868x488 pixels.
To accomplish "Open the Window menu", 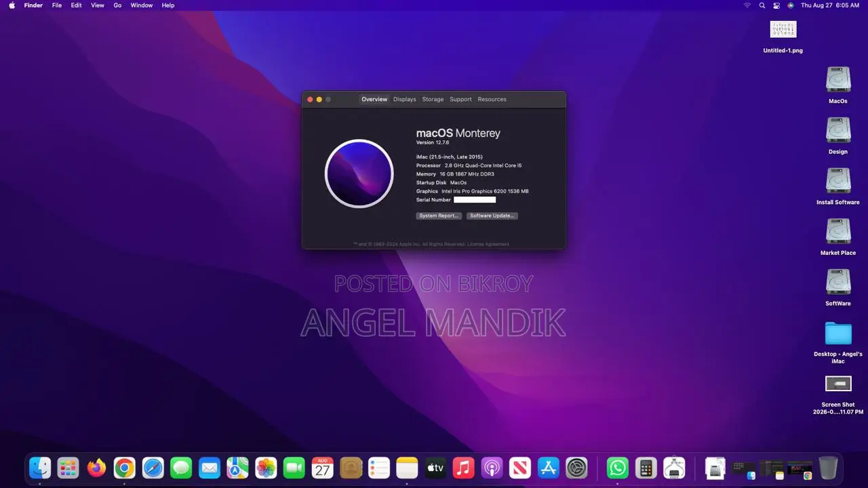I will (142, 5).
